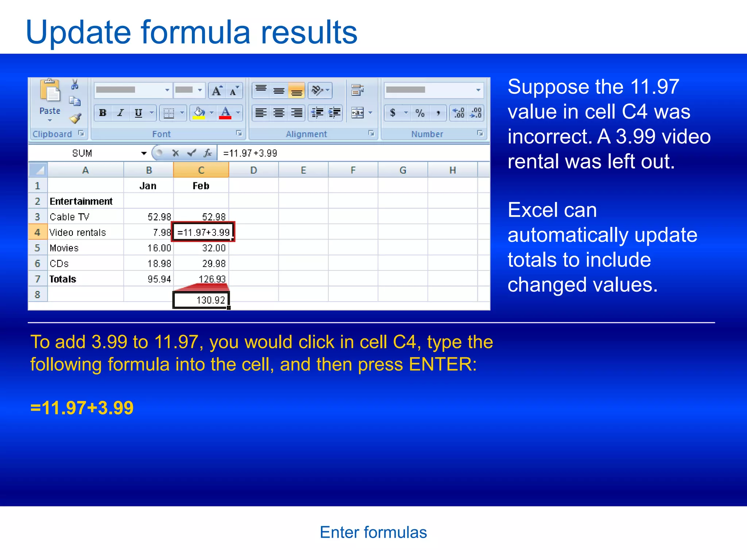Screen dimensions: 747x560
Task: Open the Clipboard group dialog launcher
Action: 81,133
